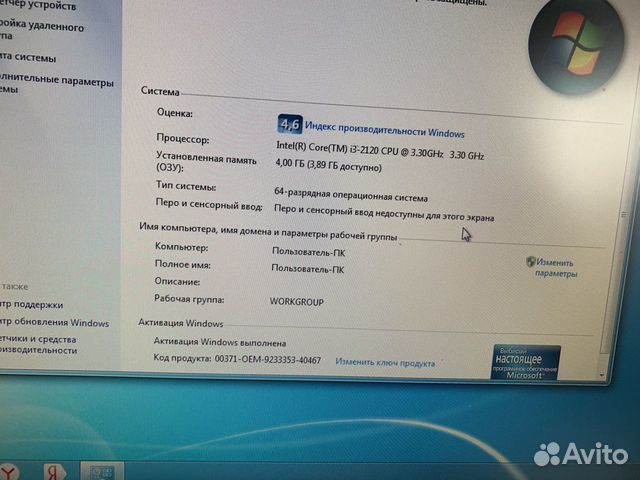Select the processor text Intel Core i3-2120
The width and height of the screenshot is (640, 480).
click(x=380, y=150)
